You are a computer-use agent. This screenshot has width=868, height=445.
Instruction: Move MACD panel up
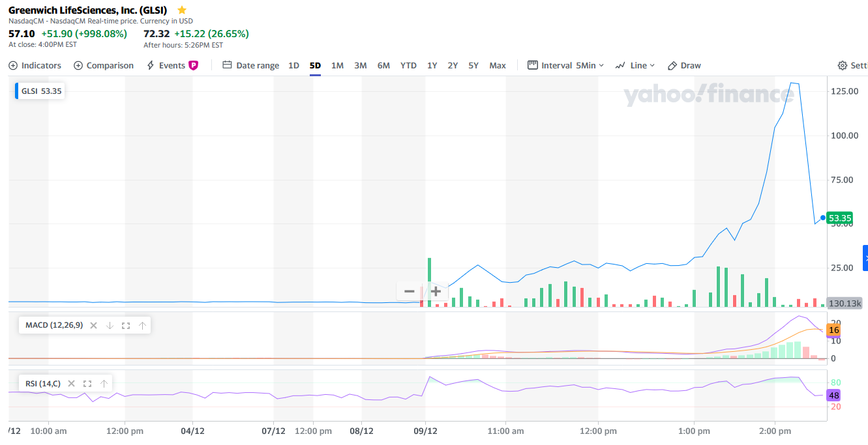[142, 325]
